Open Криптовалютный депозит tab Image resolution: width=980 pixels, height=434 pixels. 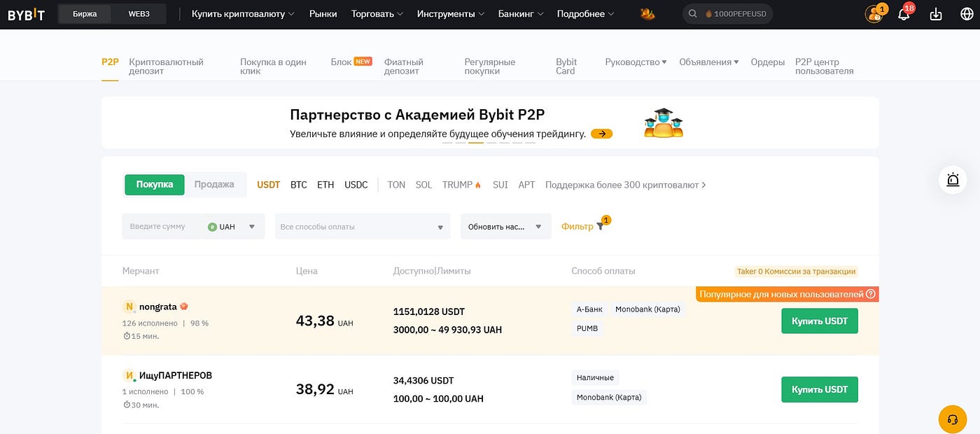166,66
